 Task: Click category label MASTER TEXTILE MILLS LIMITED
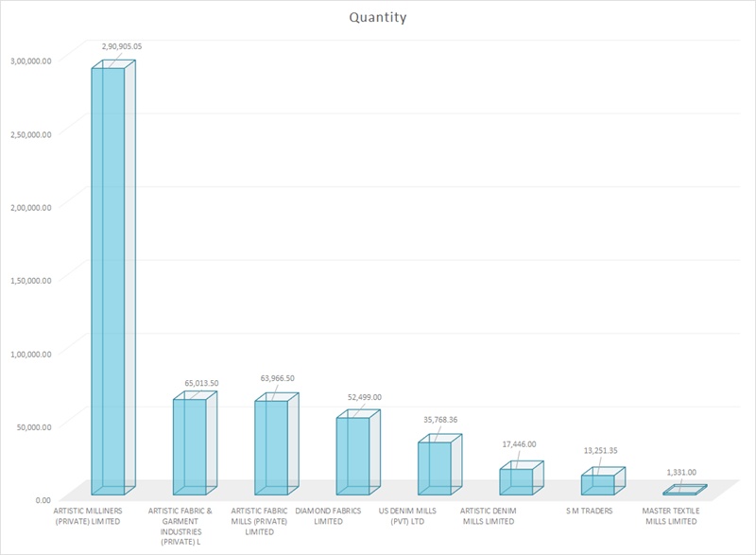point(671,516)
